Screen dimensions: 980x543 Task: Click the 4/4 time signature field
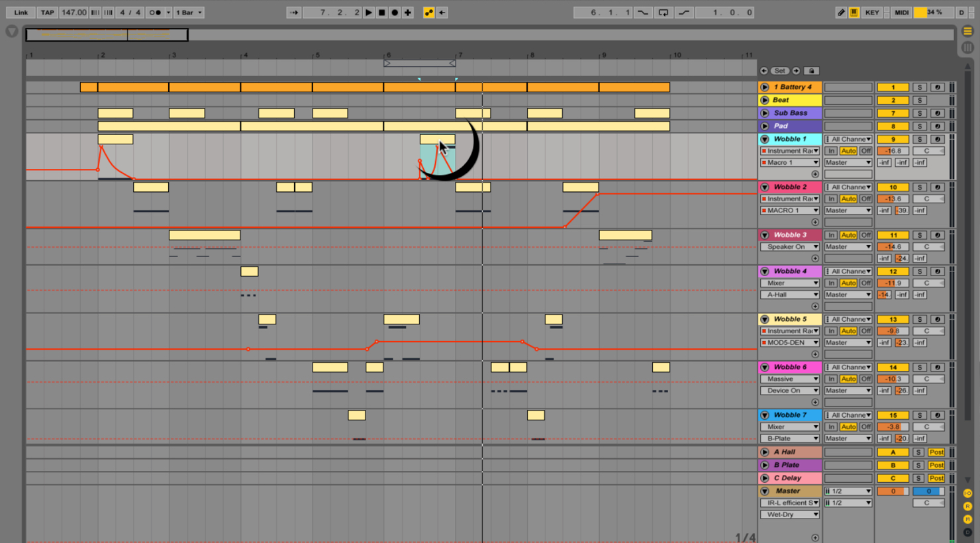coord(130,12)
